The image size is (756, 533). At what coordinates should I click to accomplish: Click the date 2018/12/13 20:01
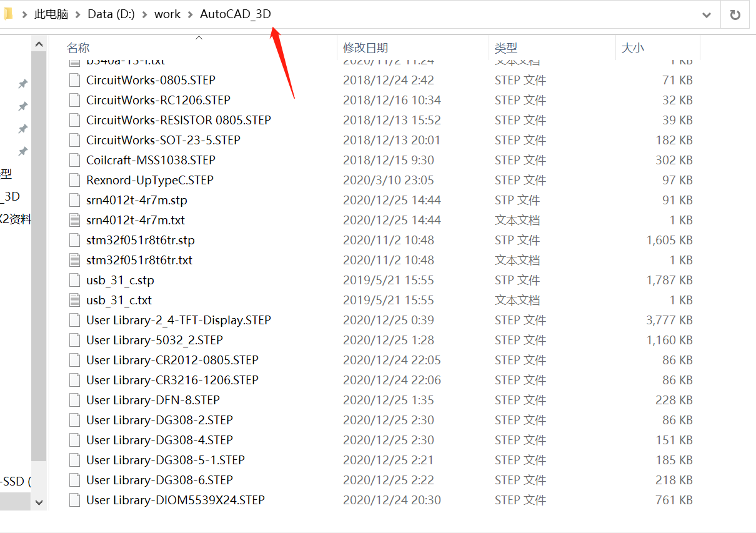[x=392, y=140]
